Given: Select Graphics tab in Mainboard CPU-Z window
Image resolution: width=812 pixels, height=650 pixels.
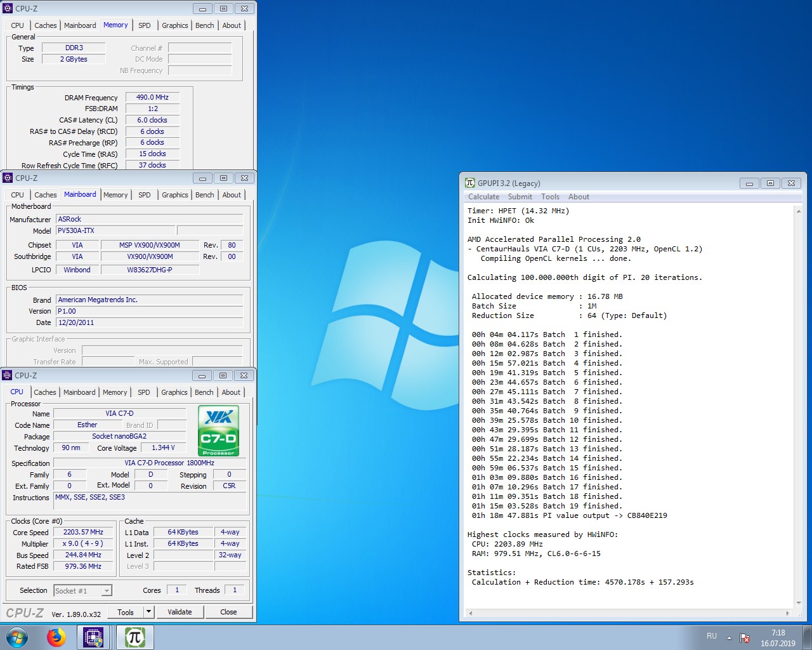Looking at the screenshot, I should (x=175, y=195).
